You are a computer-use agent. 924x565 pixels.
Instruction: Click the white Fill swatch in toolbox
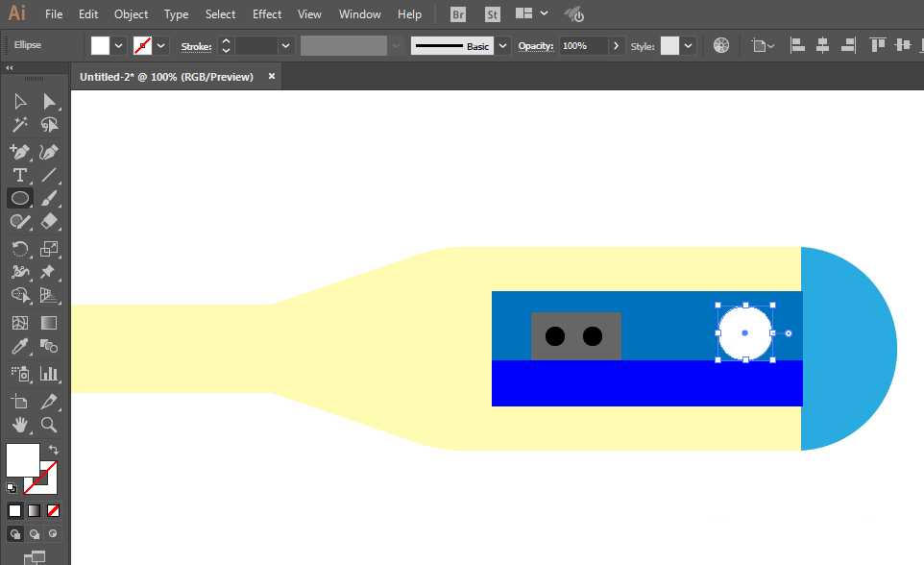point(22,460)
